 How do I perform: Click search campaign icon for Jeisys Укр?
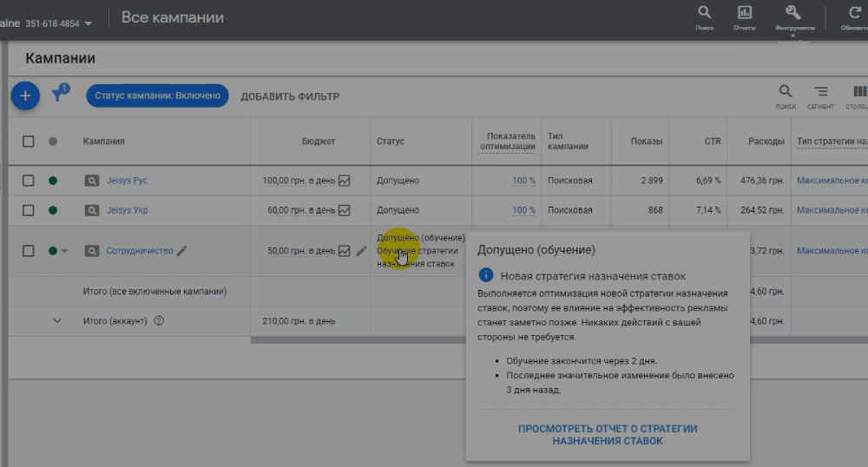tap(91, 210)
